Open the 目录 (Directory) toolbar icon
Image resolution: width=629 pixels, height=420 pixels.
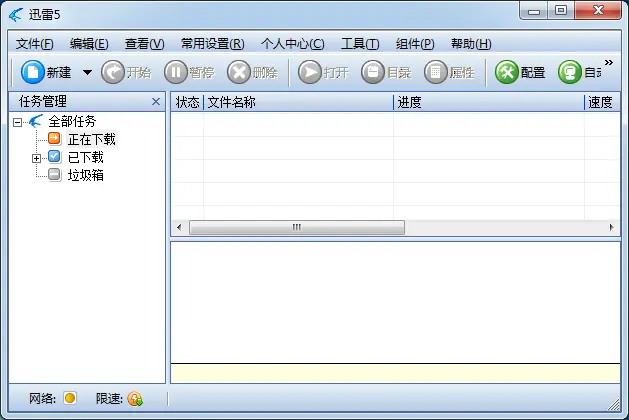pyautogui.click(x=373, y=72)
